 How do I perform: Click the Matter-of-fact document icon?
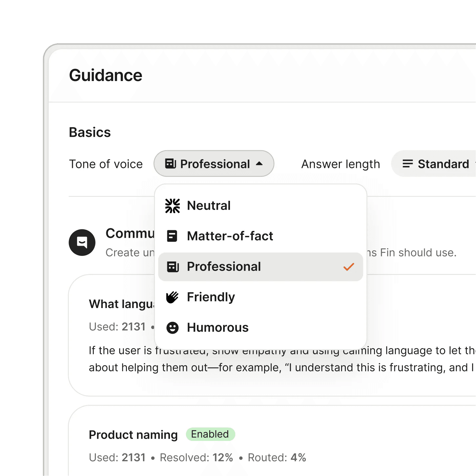[172, 236]
